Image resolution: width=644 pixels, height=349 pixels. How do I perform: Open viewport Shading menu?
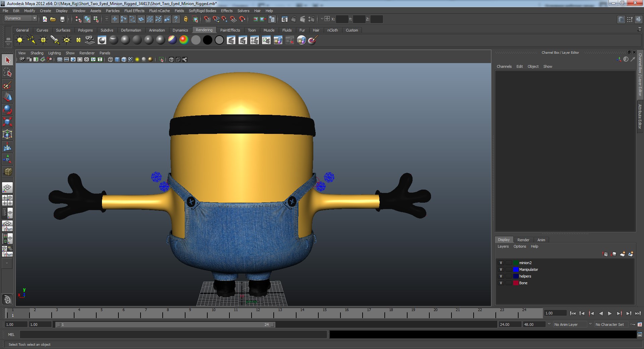point(37,53)
